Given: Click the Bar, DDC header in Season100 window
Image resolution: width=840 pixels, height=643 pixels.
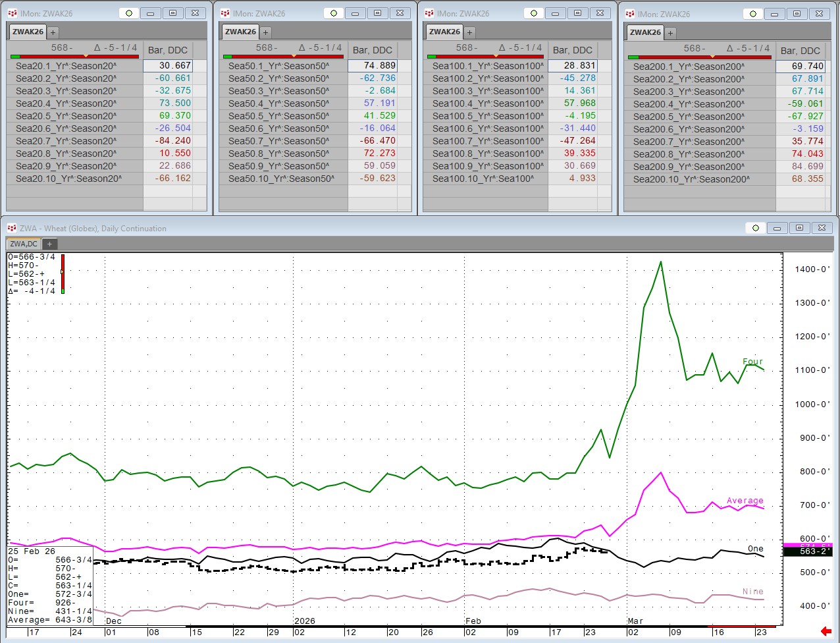Looking at the screenshot, I should tap(572, 50).
